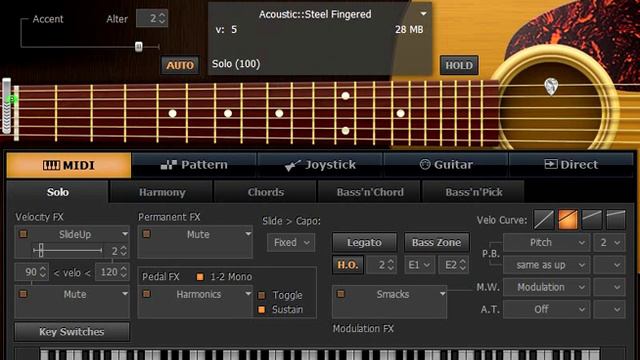Enable the SlideUp velocity FX checkbox

[23, 234]
